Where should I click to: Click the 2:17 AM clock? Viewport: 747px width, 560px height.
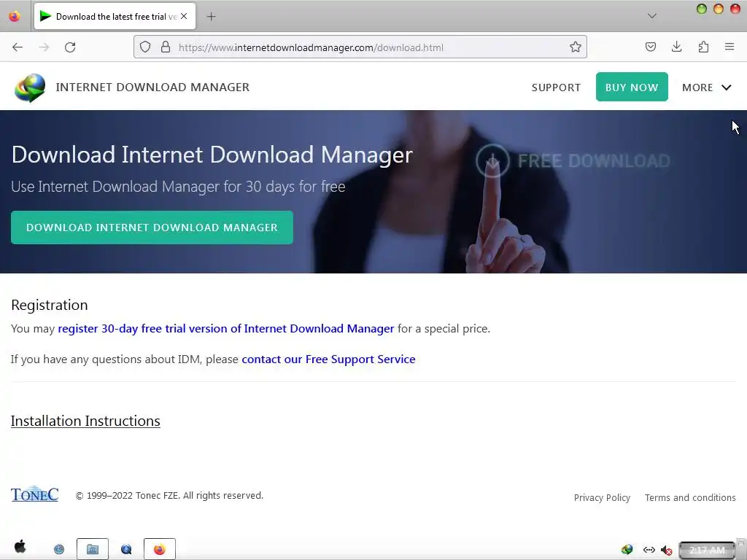pyautogui.click(x=707, y=551)
